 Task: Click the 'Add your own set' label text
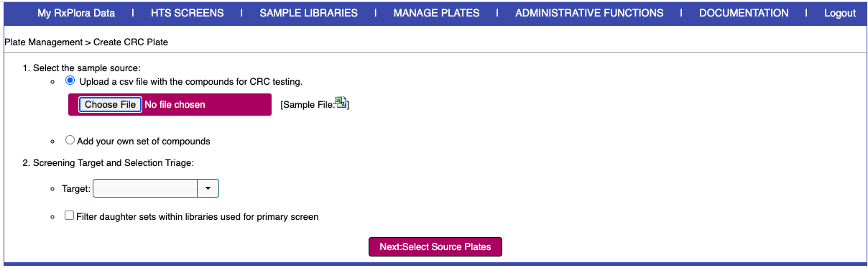(144, 142)
